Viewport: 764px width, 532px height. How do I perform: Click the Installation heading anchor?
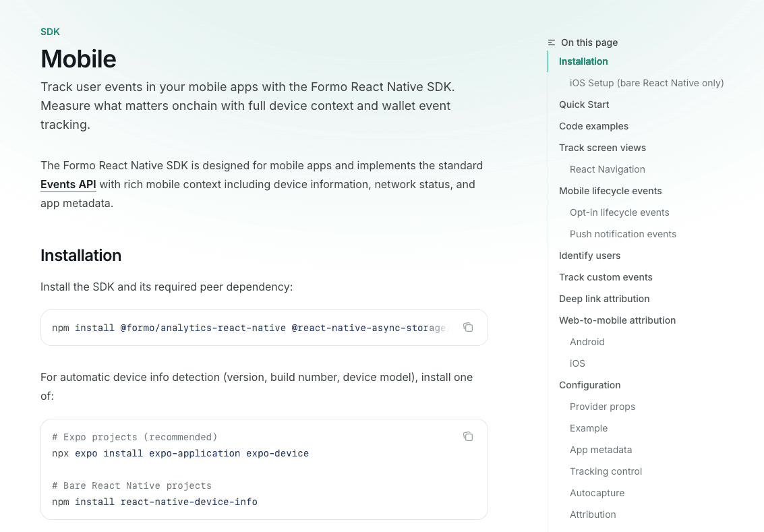point(81,256)
